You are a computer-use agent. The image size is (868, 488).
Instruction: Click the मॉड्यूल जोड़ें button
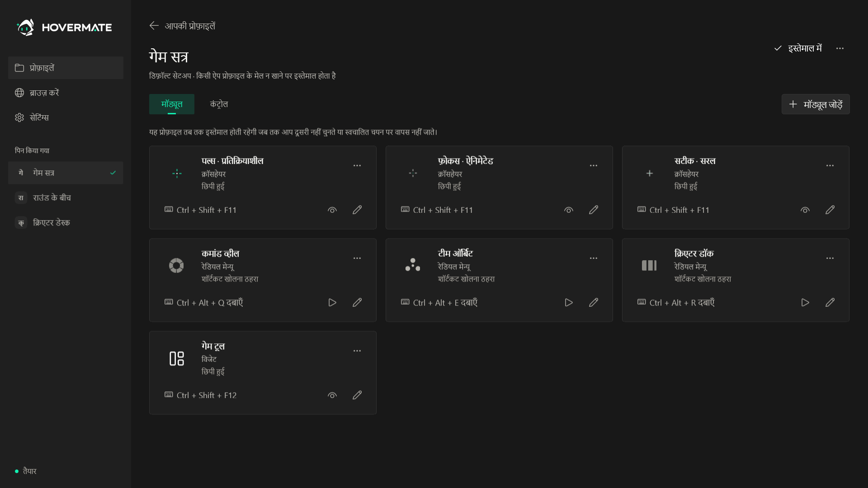(x=816, y=104)
